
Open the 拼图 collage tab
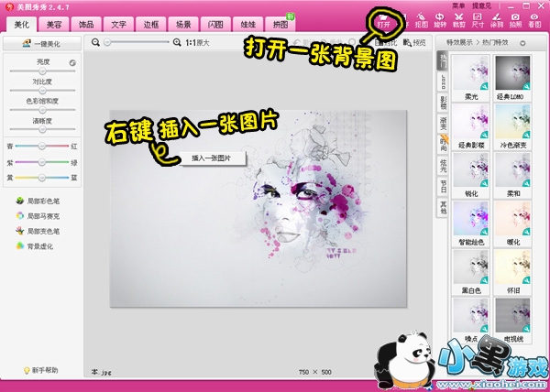coord(280,24)
